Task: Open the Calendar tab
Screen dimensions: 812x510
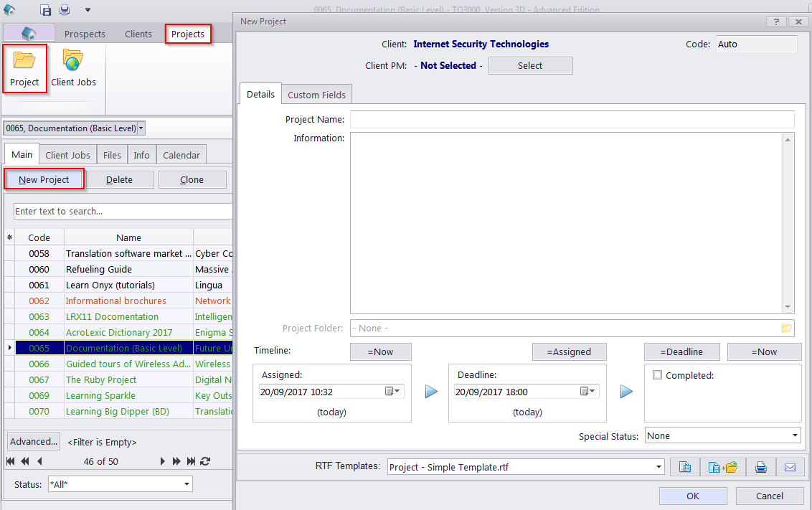Action: [x=181, y=155]
